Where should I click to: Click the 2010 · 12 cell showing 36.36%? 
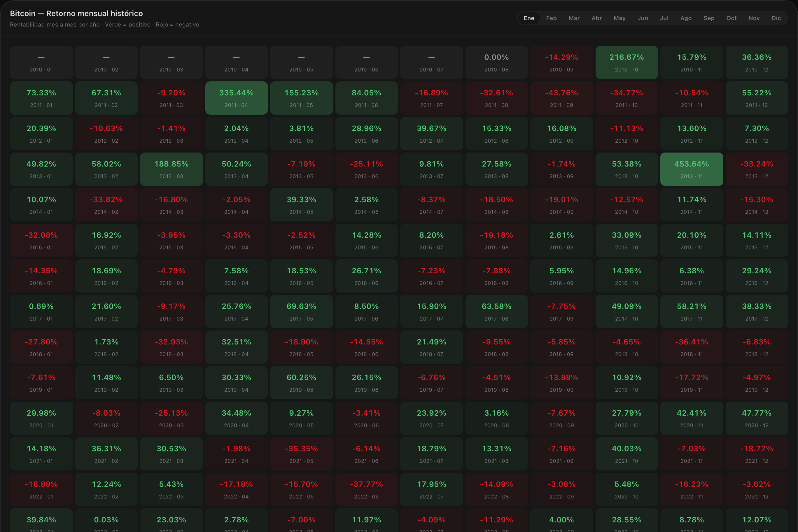757,62
